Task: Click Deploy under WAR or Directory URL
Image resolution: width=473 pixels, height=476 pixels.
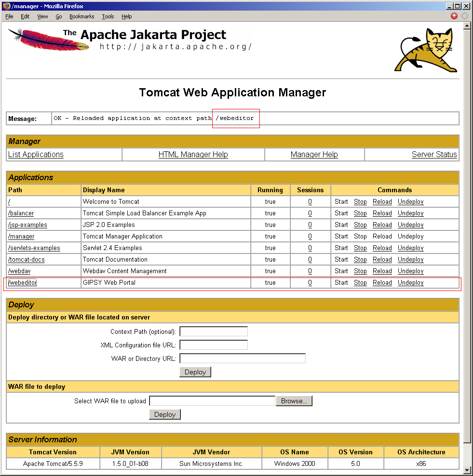Action: click(195, 372)
